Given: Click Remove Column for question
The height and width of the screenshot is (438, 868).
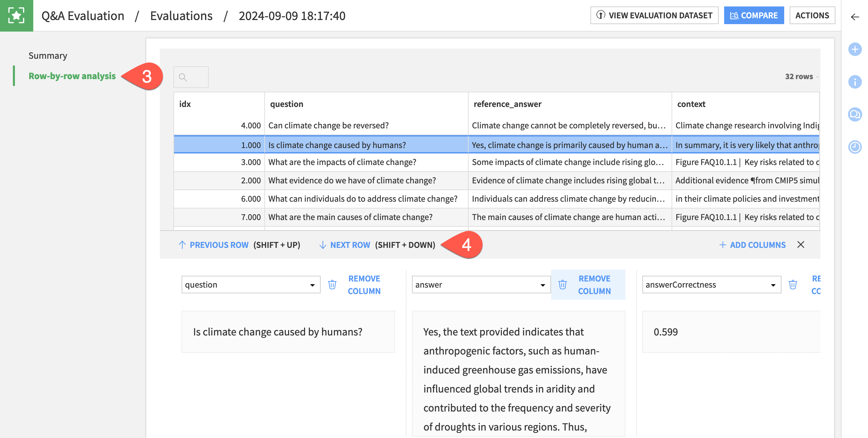Looking at the screenshot, I should [364, 285].
